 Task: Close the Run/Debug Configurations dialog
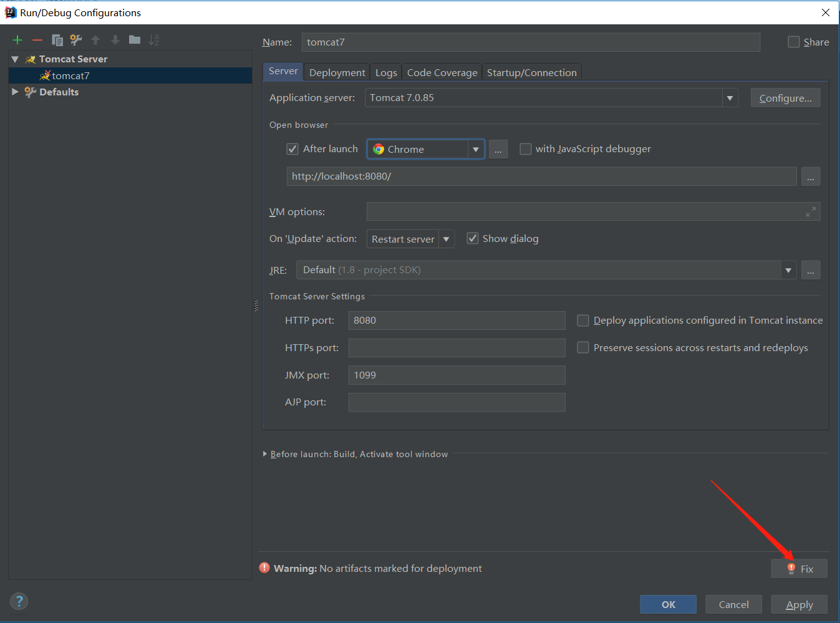[825, 12]
